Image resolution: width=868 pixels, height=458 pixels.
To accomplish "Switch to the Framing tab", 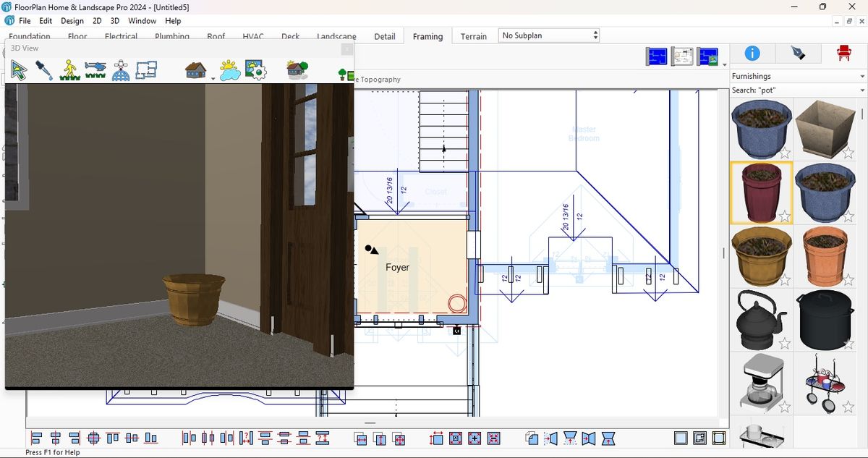I will (x=427, y=36).
